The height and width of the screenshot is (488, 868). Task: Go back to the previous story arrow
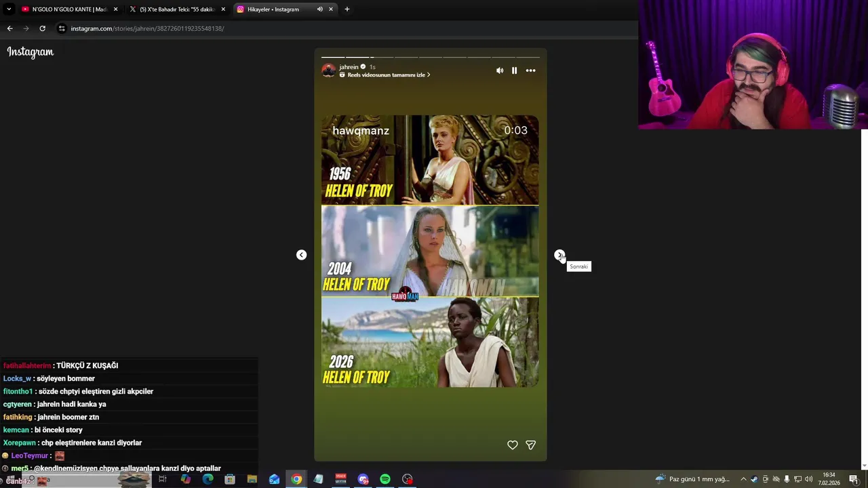tap(301, 255)
